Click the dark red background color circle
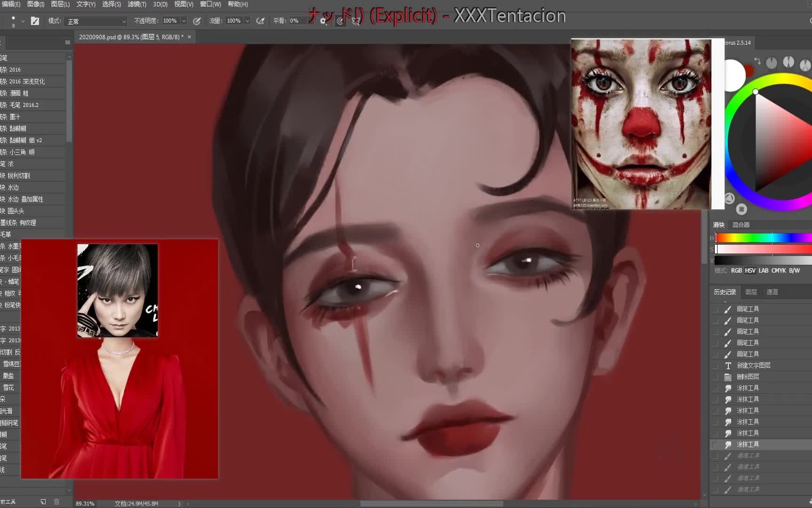Viewport: 812px width, 508px height. [x=749, y=71]
